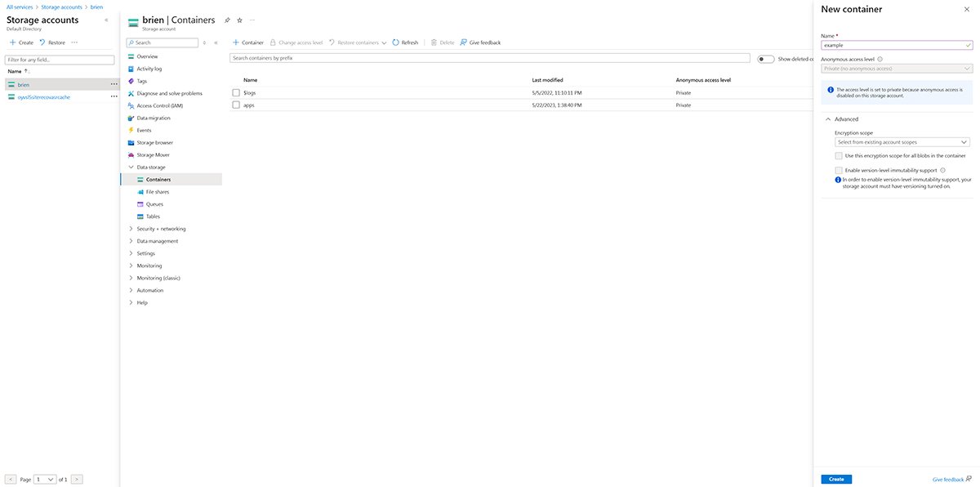Click the Events lightning icon
Image resolution: width=980 pixels, height=487 pixels.
tap(131, 130)
